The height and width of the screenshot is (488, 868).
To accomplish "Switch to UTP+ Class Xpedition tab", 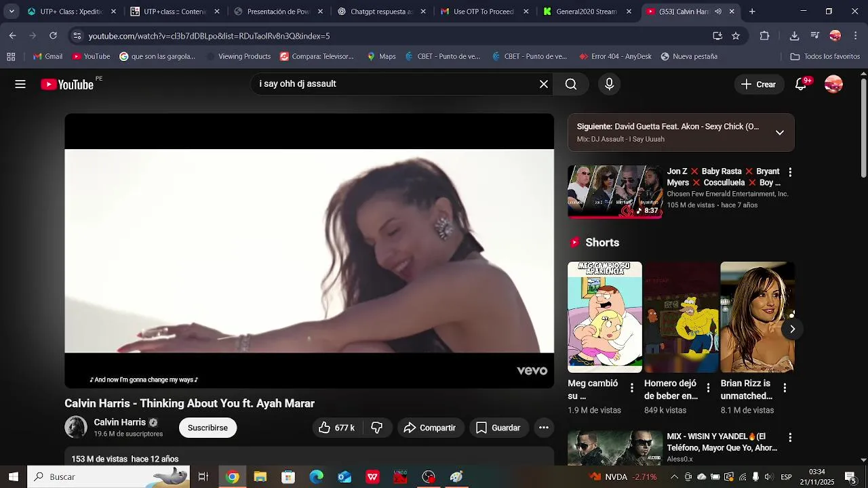I will point(71,12).
